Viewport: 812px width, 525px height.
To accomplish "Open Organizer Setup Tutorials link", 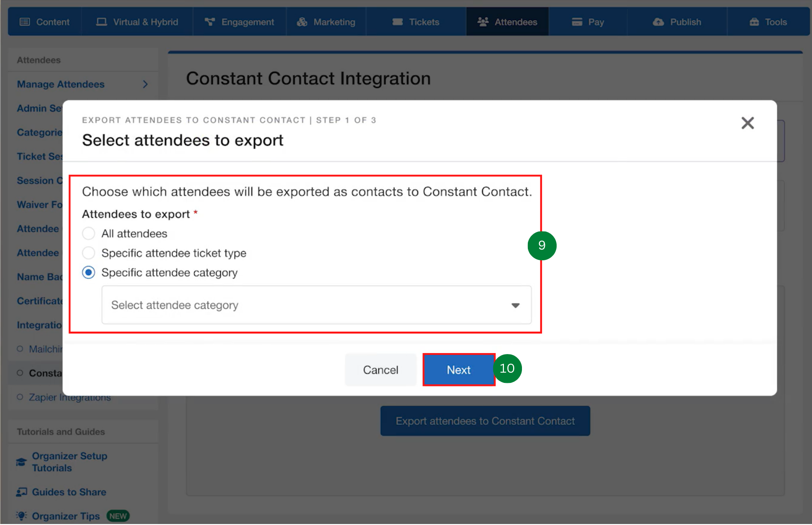I will coord(69,462).
